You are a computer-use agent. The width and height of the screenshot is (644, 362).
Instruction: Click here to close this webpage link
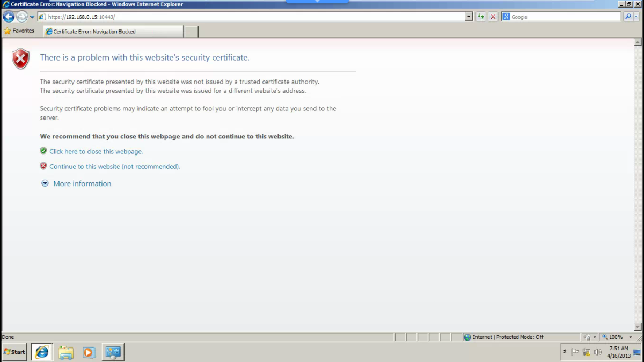(96, 151)
